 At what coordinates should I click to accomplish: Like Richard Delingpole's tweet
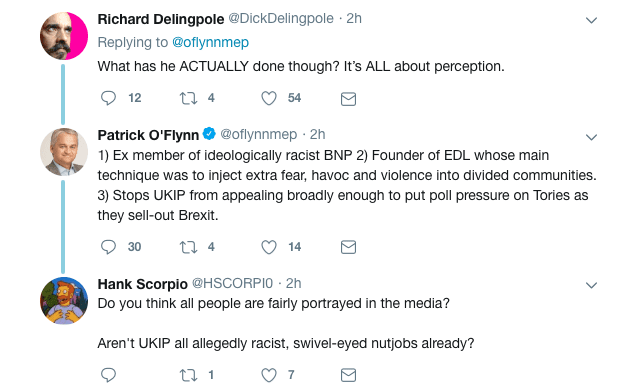click(269, 98)
